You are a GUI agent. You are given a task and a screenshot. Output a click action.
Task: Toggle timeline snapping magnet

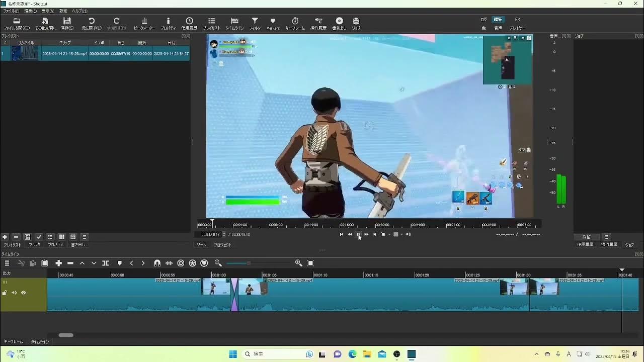pos(157,263)
